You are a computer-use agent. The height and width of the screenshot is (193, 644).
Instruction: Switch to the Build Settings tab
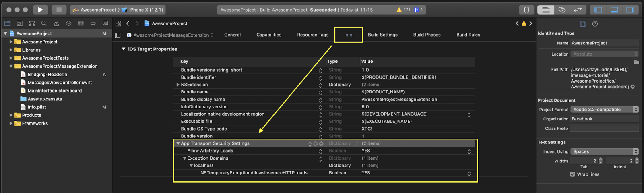click(x=383, y=35)
